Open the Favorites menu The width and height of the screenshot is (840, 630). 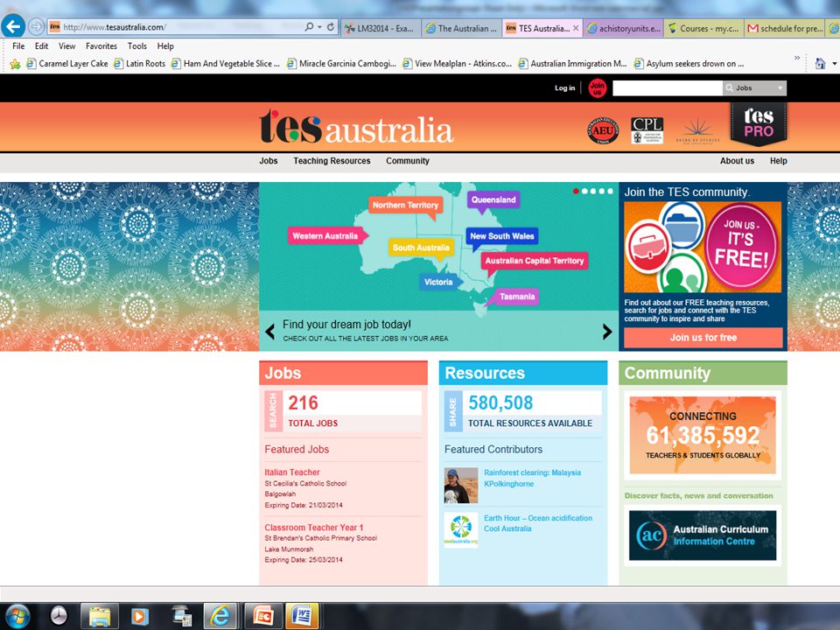pos(101,46)
